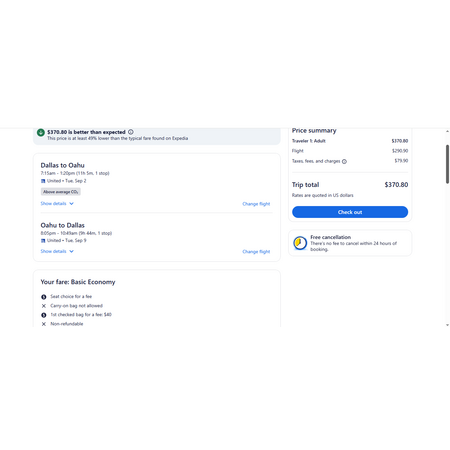Click the free cancellation clock icon
The image size is (450, 450).
point(300,243)
